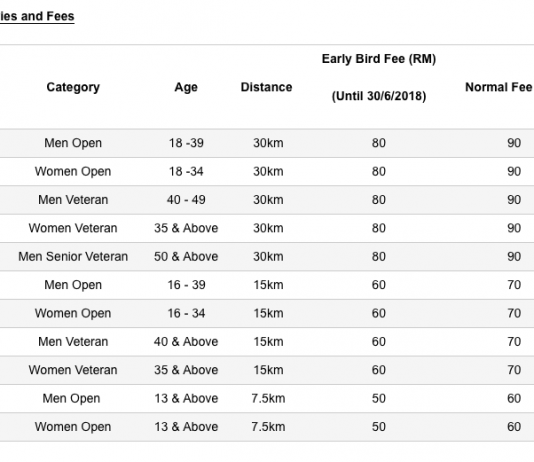The height and width of the screenshot is (462, 534).
Task: Click the 15km cell in Men Veteran row
Action: click(268, 341)
